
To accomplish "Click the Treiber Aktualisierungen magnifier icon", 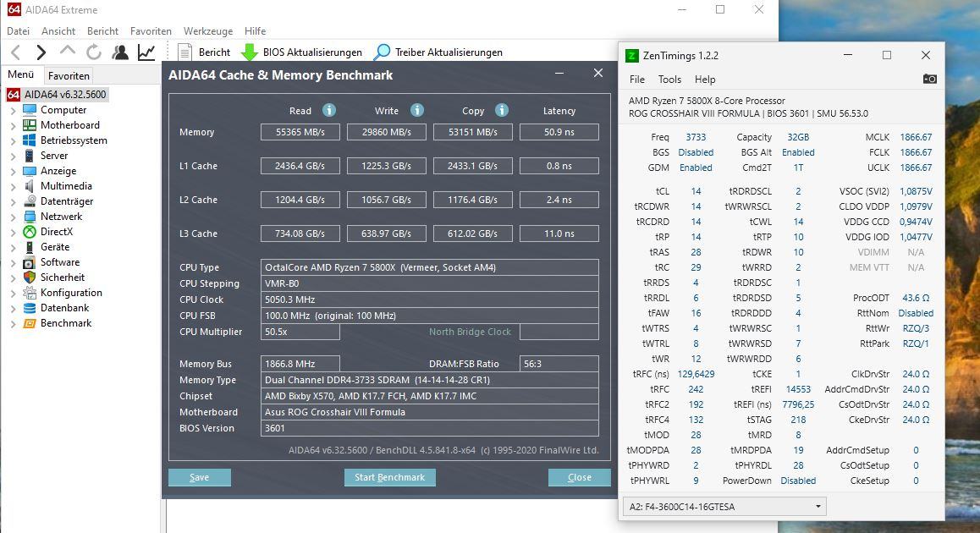I will click(x=382, y=52).
